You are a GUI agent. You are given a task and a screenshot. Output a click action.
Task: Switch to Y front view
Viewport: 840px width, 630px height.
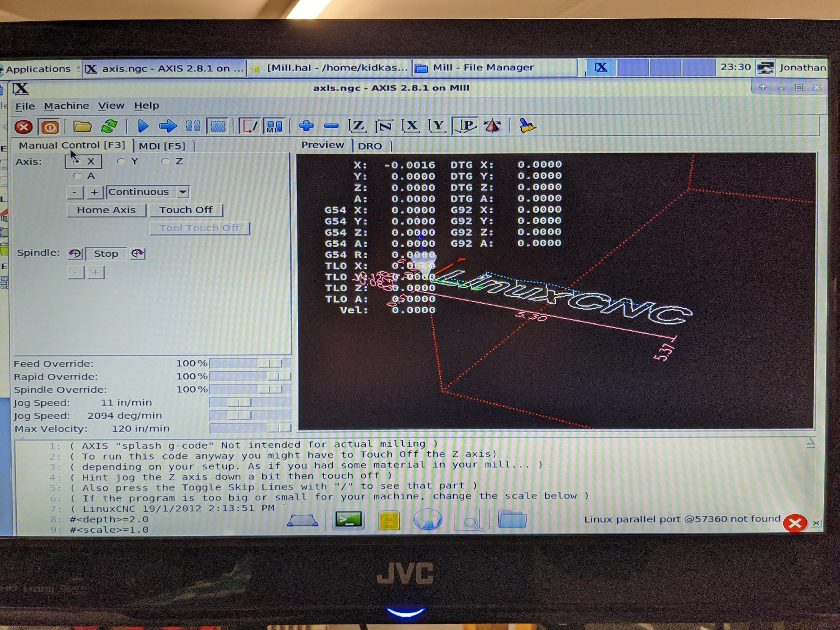437,126
